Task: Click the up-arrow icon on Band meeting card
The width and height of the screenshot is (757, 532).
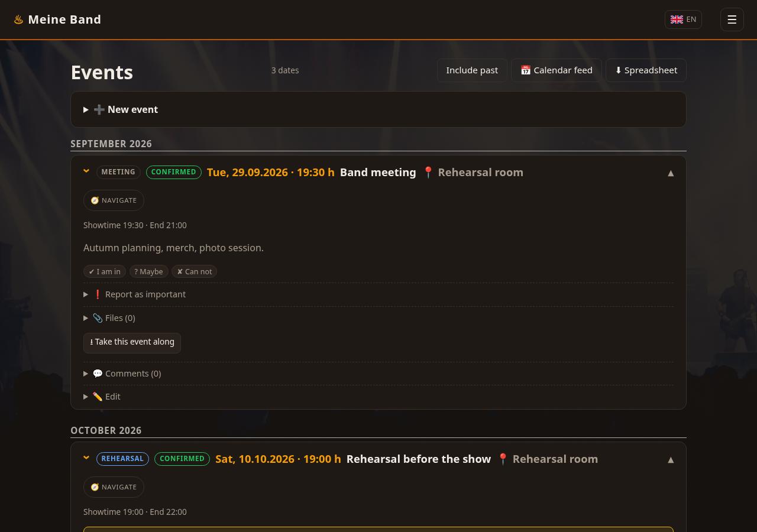Action: click(671, 173)
